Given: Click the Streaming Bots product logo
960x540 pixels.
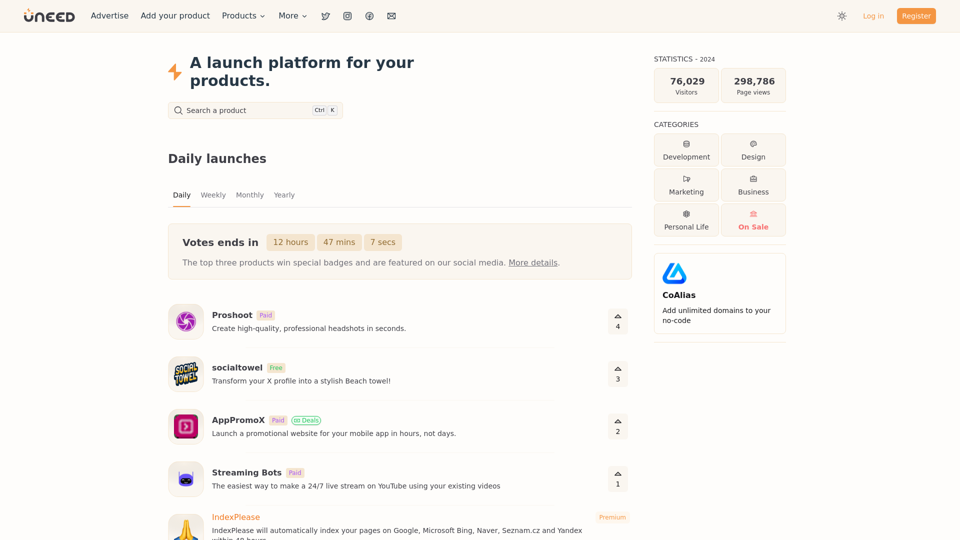Looking at the screenshot, I should coord(186,479).
